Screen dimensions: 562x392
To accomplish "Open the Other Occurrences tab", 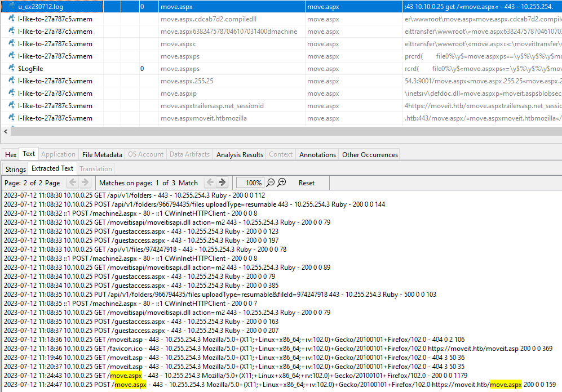I will [370, 154].
